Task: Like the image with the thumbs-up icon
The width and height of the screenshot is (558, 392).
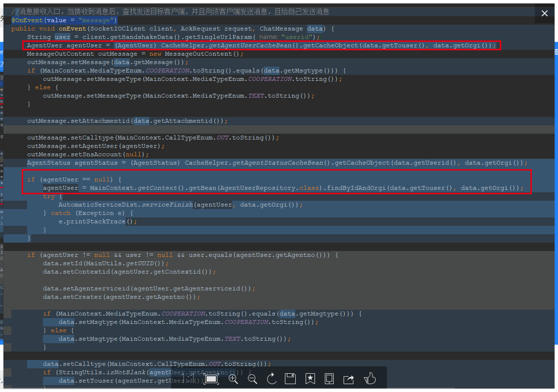Action: (x=370, y=378)
